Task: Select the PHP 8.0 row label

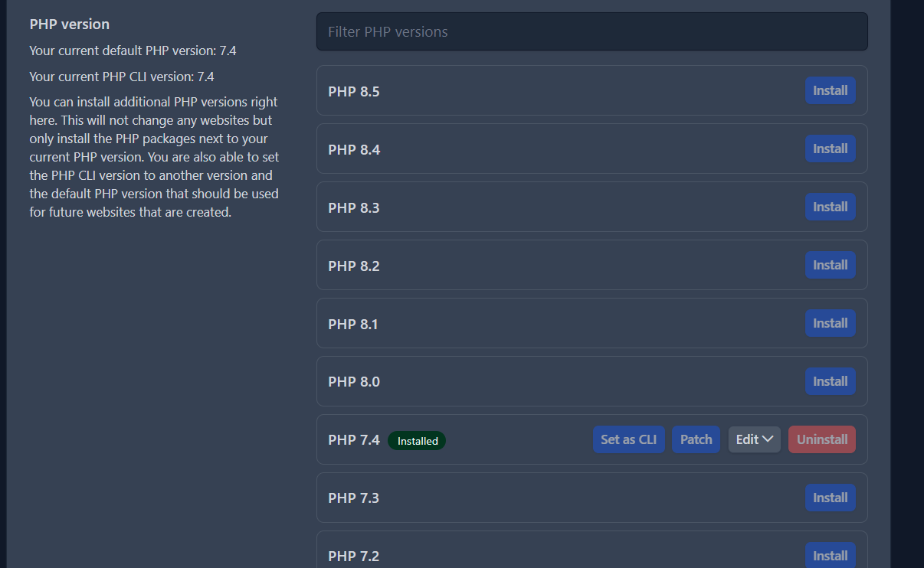Action: 354,382
